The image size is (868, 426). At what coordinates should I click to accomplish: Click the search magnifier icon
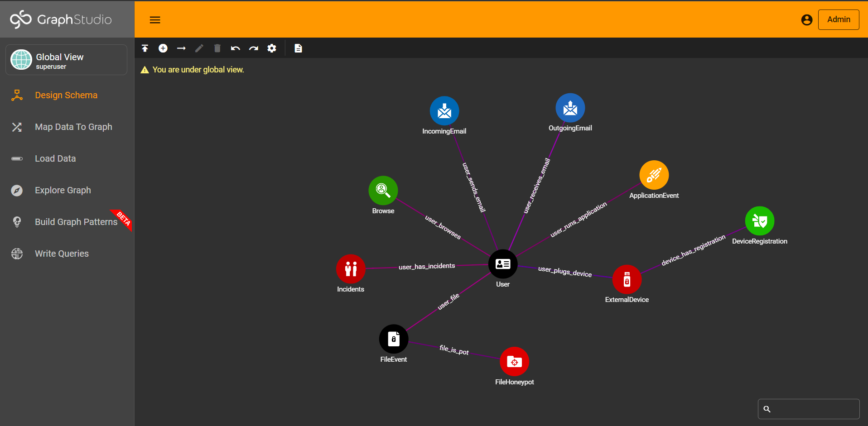[767, 409]
